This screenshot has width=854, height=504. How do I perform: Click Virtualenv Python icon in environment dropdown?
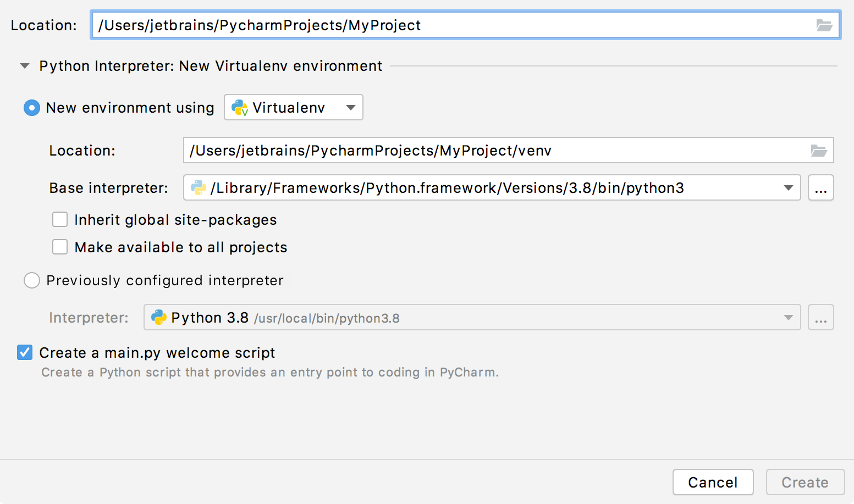(240, 108)
